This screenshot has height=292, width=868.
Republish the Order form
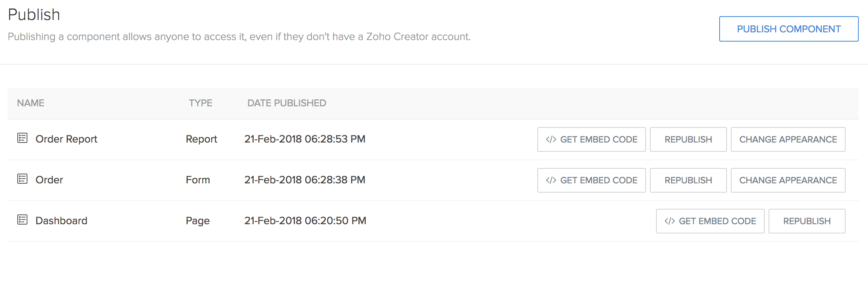click(x=688, y=180)
